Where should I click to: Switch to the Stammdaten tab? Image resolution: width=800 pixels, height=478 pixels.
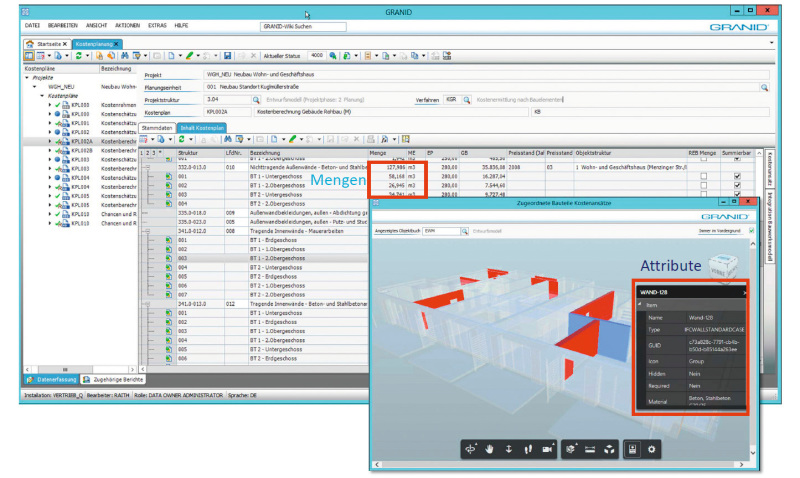click(x=157, y=128)
